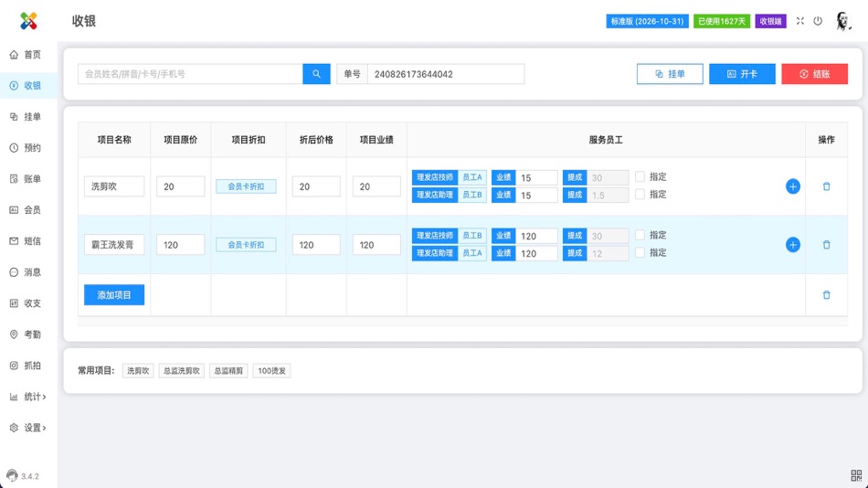This screenshot has height=488, width=868.
Task: Add staff with plus icon in 霸王洗发膏 row
Action: click(793, 245)
